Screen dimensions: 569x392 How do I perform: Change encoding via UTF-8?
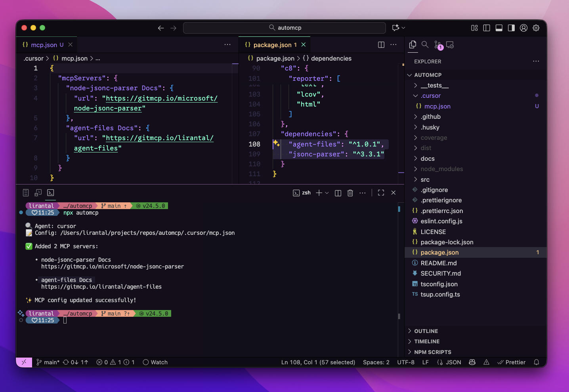(406, 362)
